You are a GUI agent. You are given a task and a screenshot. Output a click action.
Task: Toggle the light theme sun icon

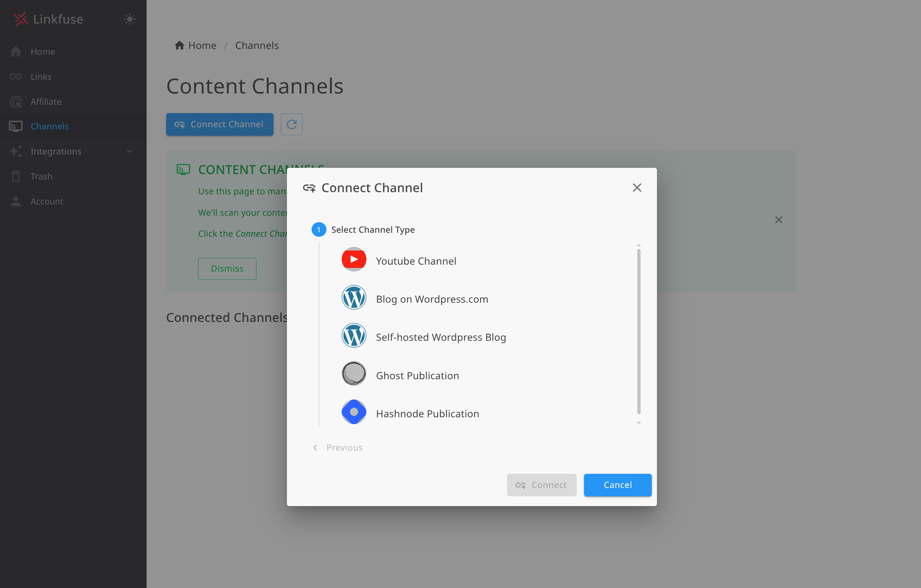coord(129,19)
